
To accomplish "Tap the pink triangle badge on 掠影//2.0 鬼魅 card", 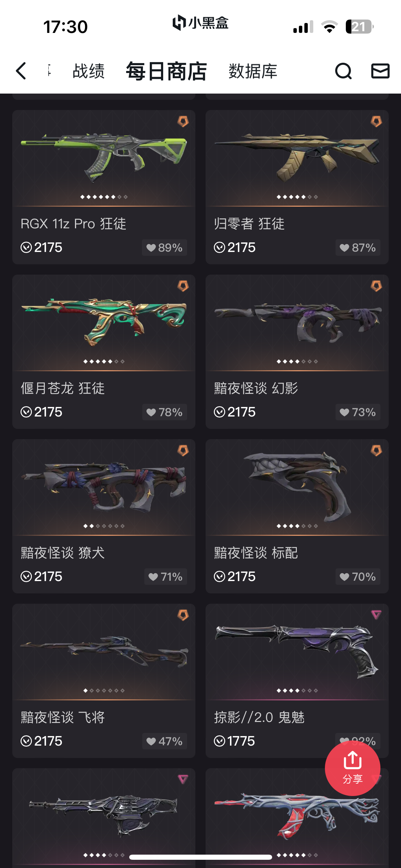I will pos(376,615).
